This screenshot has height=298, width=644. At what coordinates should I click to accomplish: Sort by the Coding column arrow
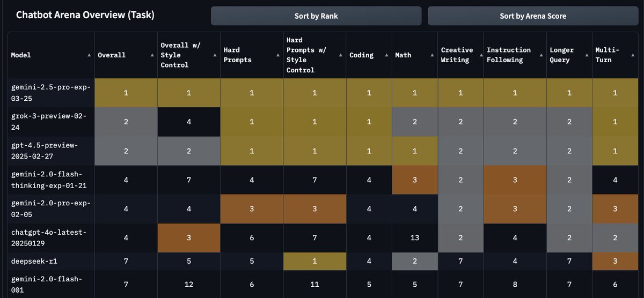(x=386, y=55)
